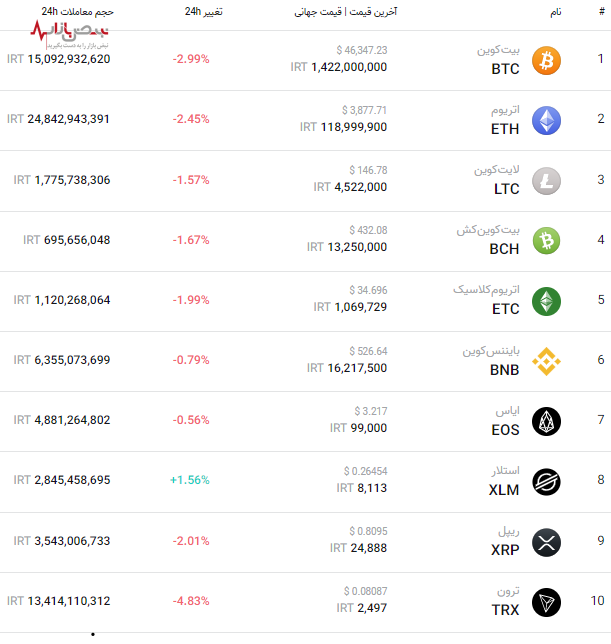611x644 pixels.
Task: Click the Tron TRX coin icon
Action: tap(546, 602)
